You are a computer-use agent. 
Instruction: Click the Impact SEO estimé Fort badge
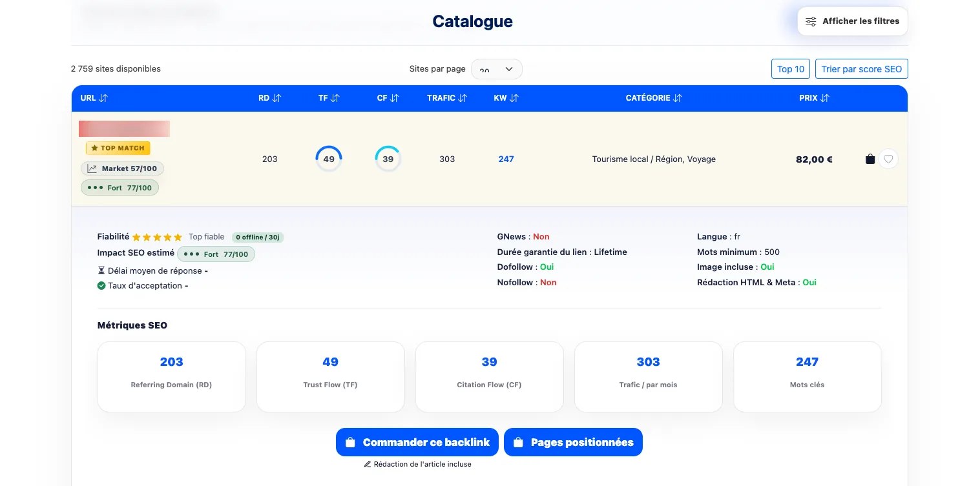pos(216,254)
